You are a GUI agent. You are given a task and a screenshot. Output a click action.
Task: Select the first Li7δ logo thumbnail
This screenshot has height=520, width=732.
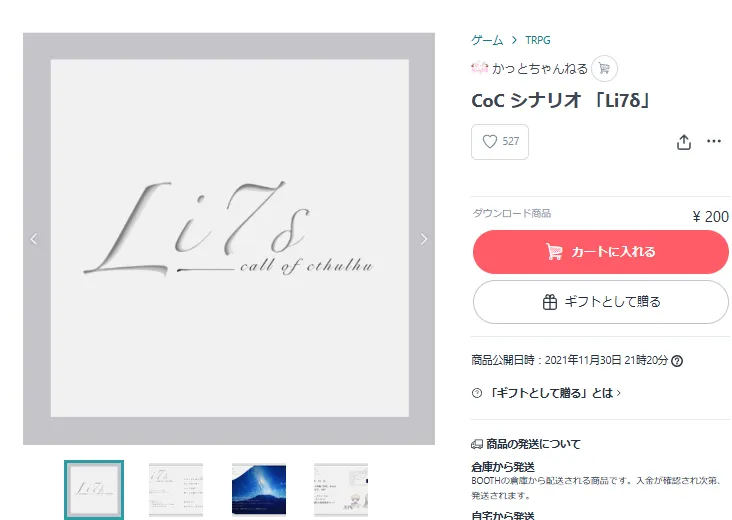pyautogui.click(x=94, y=490)
